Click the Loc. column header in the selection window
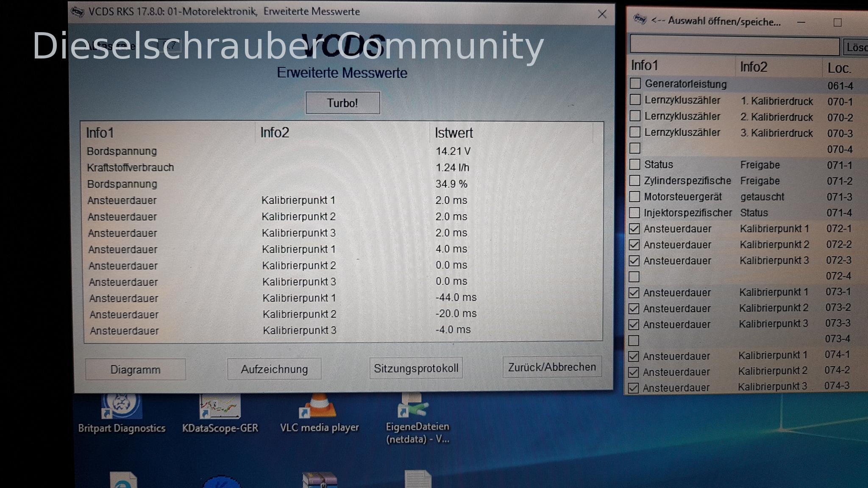The image size is (868, 488). click(x=839, y=68)
